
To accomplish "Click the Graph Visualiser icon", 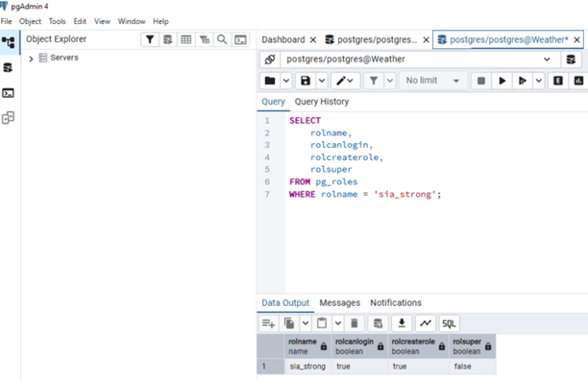I will (x=426, y=323).
